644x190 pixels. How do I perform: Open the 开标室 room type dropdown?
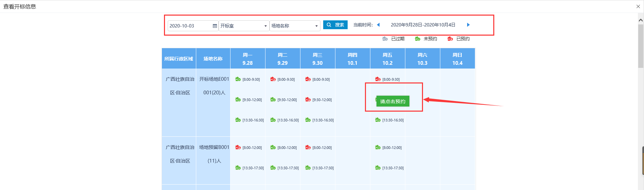point(243,26)
